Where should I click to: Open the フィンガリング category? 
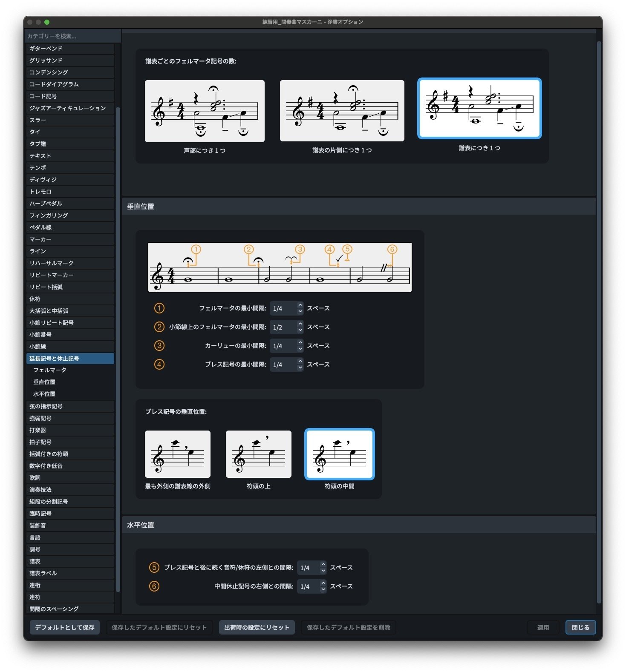70,215
